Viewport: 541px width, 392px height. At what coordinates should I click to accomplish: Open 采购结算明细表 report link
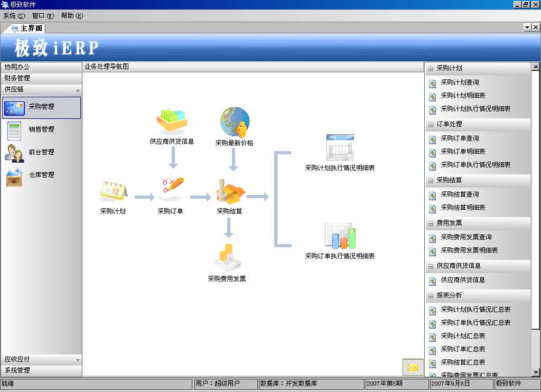463,208
